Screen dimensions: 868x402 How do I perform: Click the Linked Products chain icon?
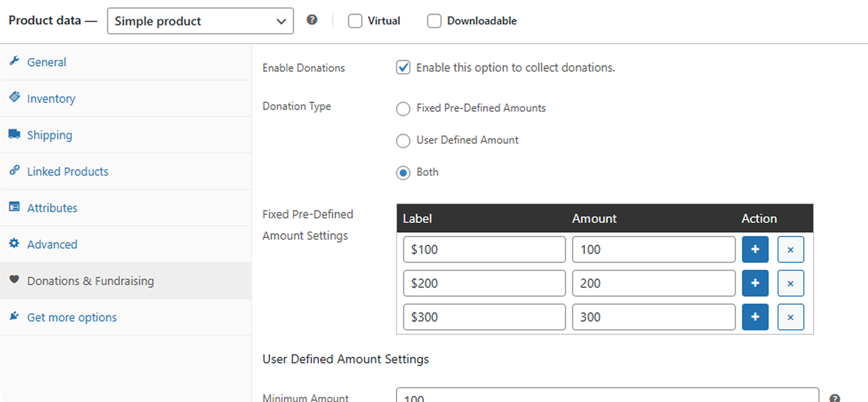point(14,170)
